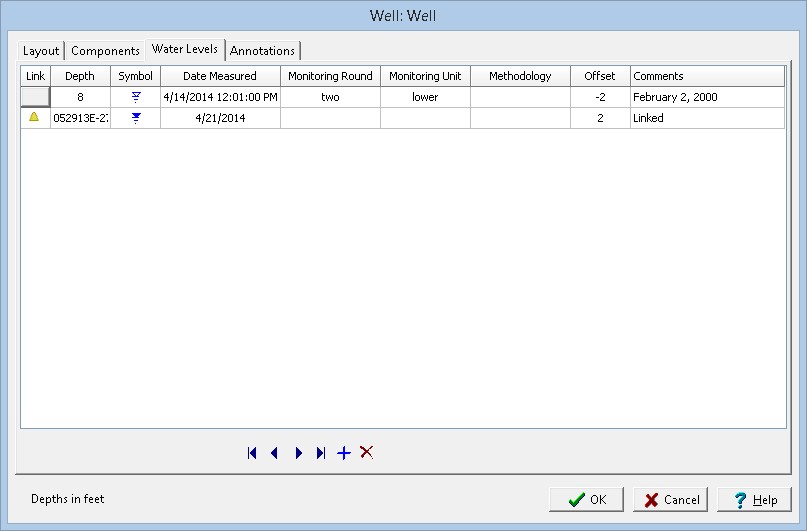Image resolution: width=807 pixels, height=531 pixels.
Task: Click the 4/21/2014 date cell
Action: 219,118
